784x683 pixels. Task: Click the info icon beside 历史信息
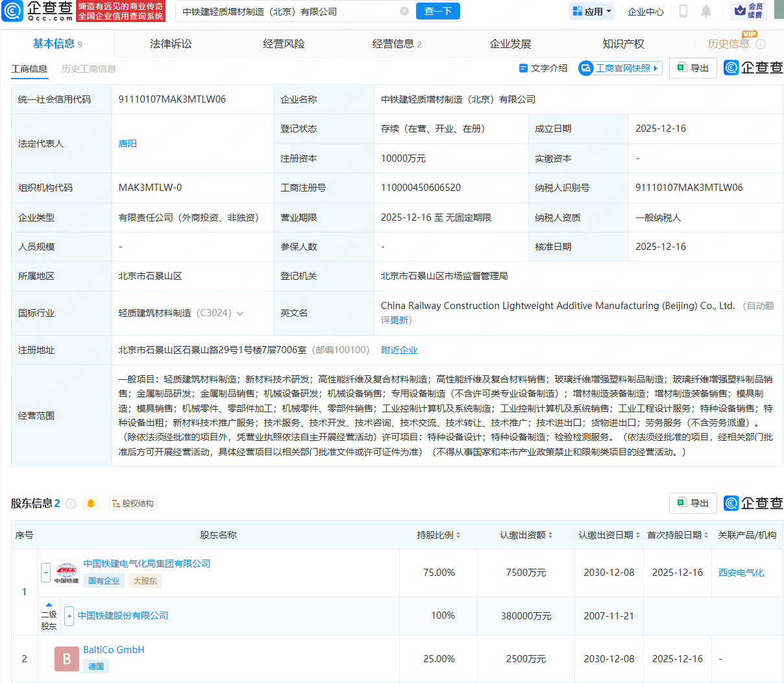(761, 44)
